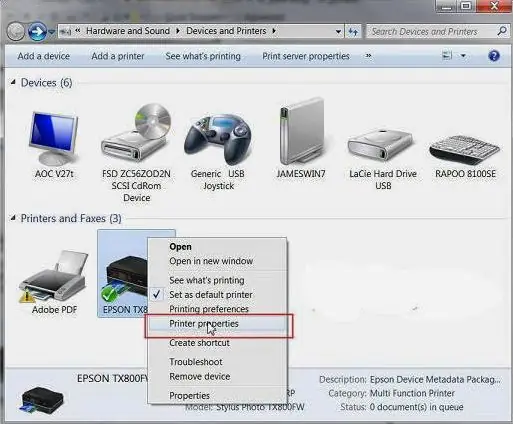Click the Help question mark icon
513x424 pixels.
pyautogui.click(x=494, y=56)
